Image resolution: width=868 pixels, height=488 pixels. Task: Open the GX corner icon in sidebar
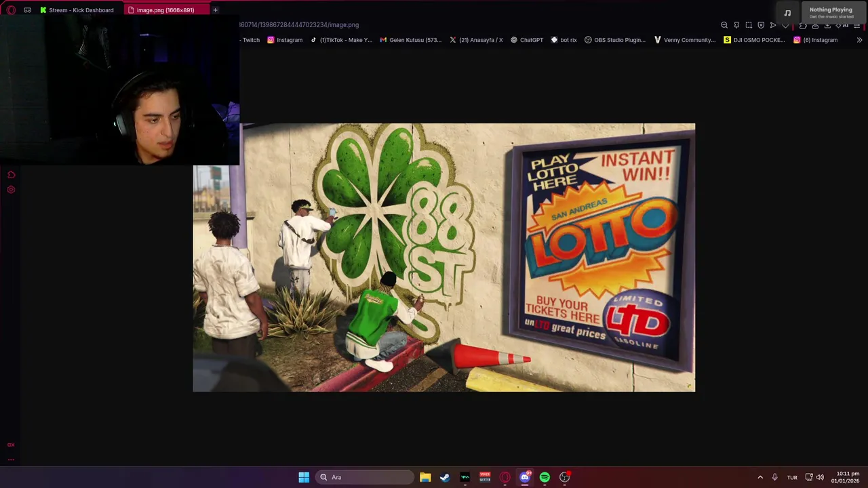pos(11,445)
